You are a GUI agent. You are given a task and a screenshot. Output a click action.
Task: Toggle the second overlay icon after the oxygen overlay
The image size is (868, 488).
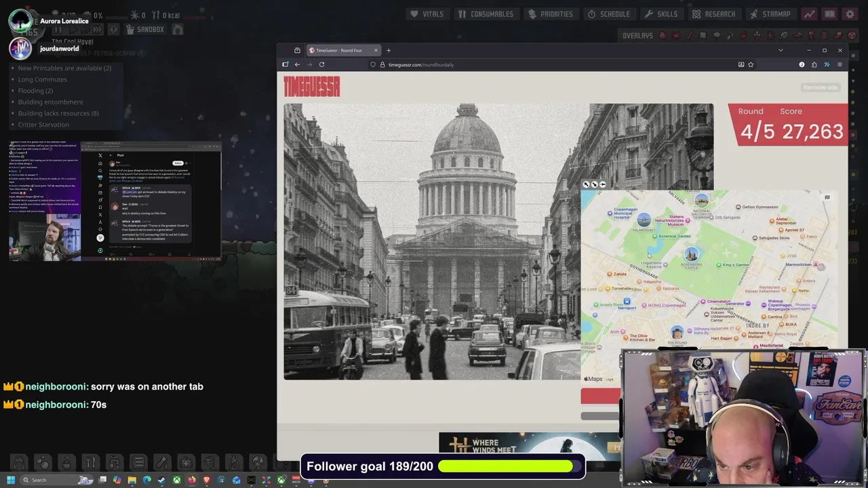676,35
